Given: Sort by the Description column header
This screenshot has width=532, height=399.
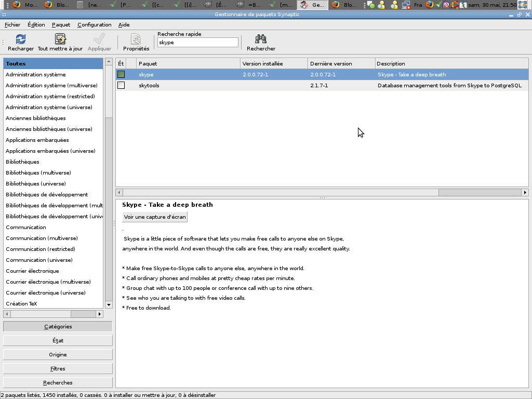Looking at the screenshot, I should [451, 63].
